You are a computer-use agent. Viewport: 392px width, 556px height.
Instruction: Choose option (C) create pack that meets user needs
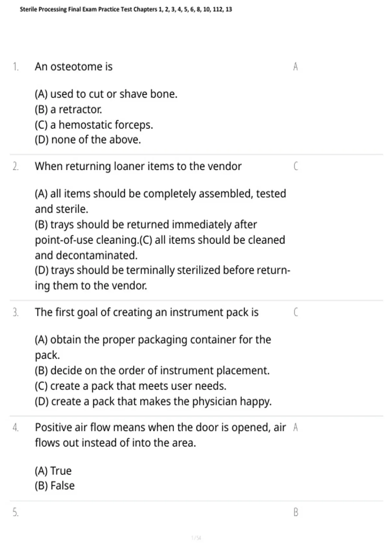pos(130,386)
